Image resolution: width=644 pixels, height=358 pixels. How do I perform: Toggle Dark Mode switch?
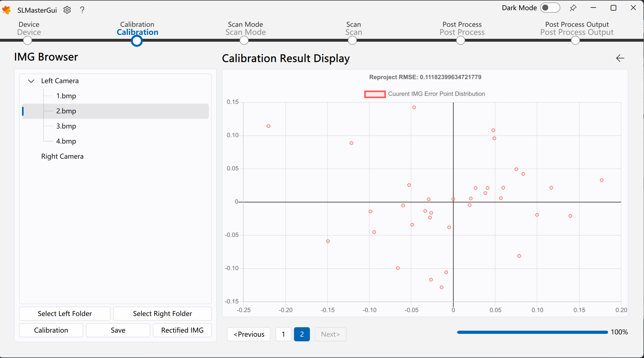550,8
